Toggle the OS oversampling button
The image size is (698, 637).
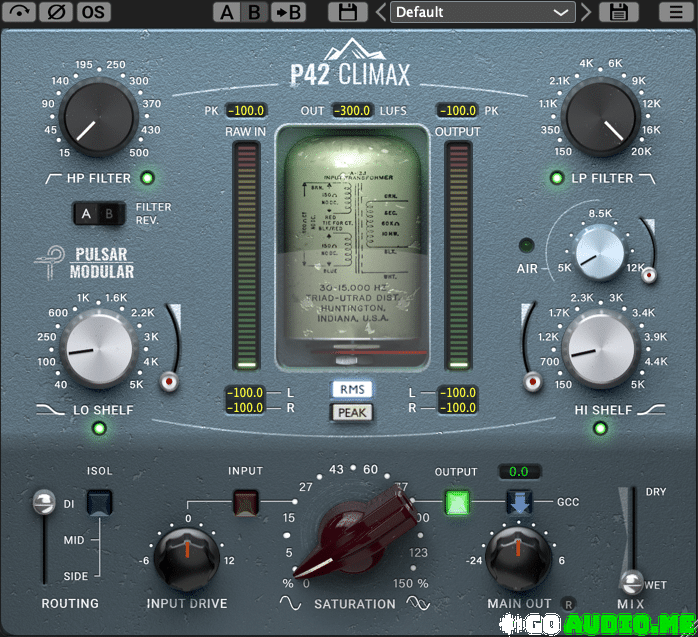[93, 12]
